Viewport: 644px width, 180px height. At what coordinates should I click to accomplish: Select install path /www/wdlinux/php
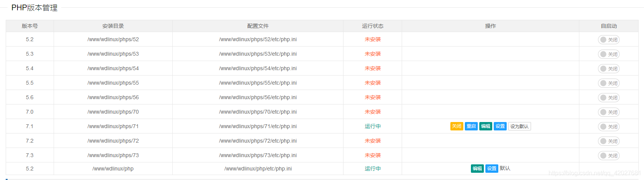[x=113, y=169]
